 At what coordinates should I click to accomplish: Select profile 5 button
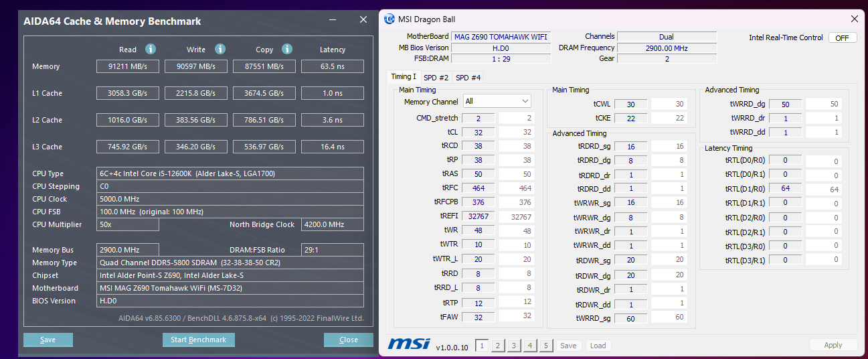tap(546, 346)
